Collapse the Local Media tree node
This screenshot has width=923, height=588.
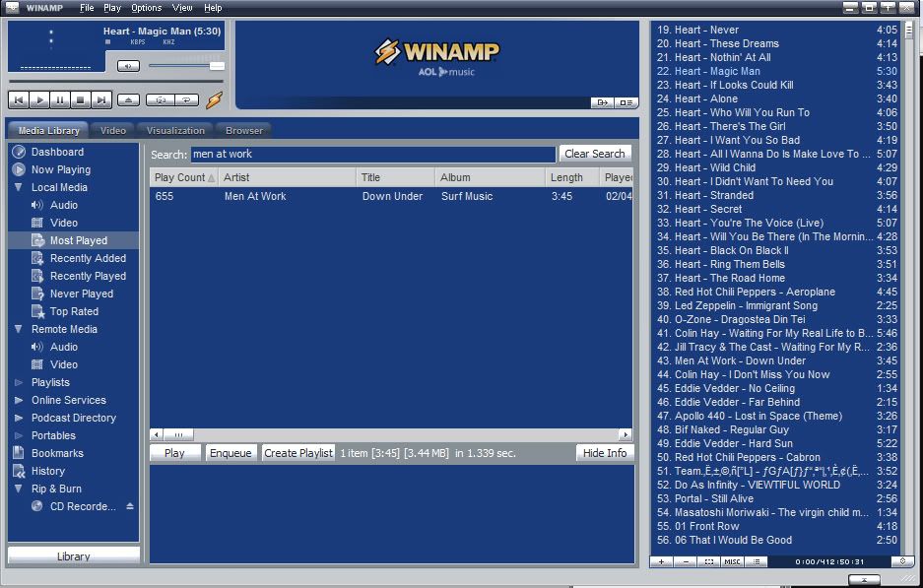tap(19, 187)
